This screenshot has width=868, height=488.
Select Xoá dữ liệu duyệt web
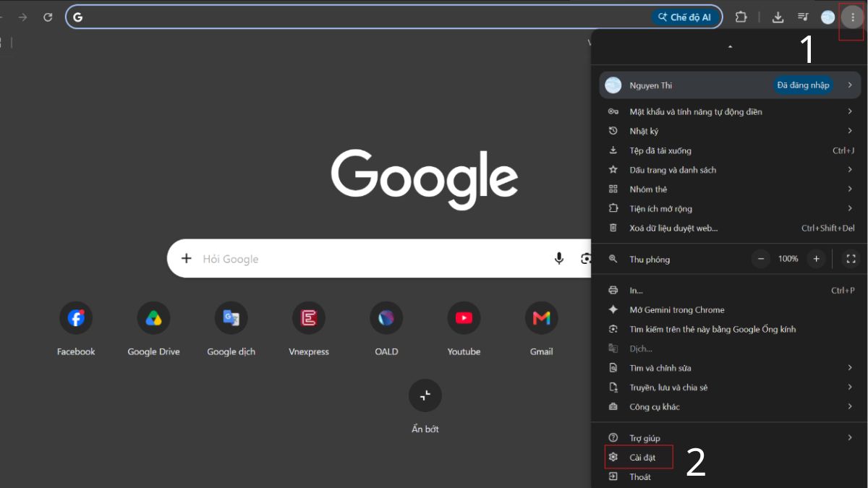pos(730,228)
